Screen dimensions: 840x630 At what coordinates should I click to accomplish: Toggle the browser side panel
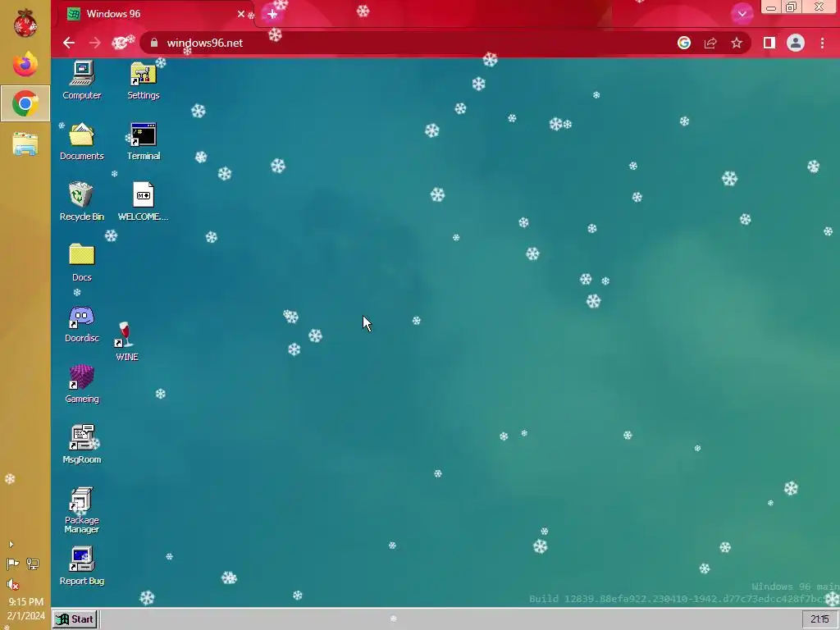pos(769,43)
